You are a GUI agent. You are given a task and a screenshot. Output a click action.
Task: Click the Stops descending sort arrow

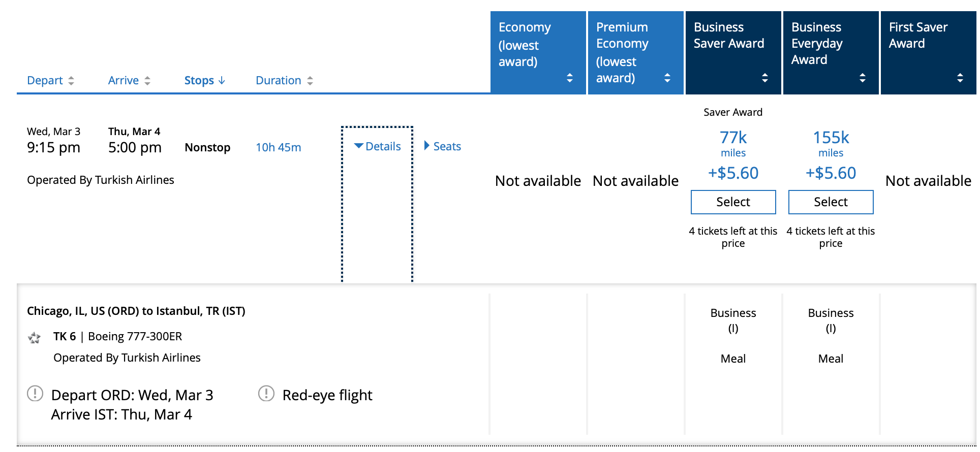(x=222, y=80)
